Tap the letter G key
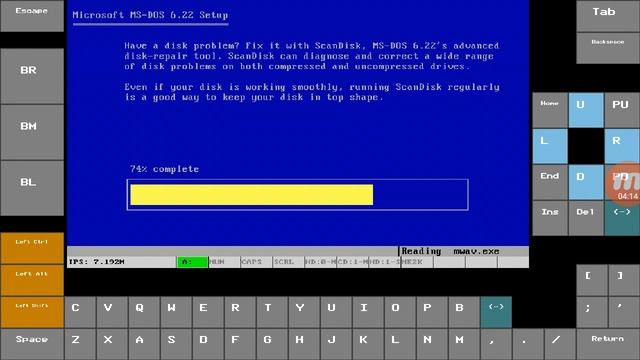The height and width of the screenshot is (360, 640). point(272,344)
